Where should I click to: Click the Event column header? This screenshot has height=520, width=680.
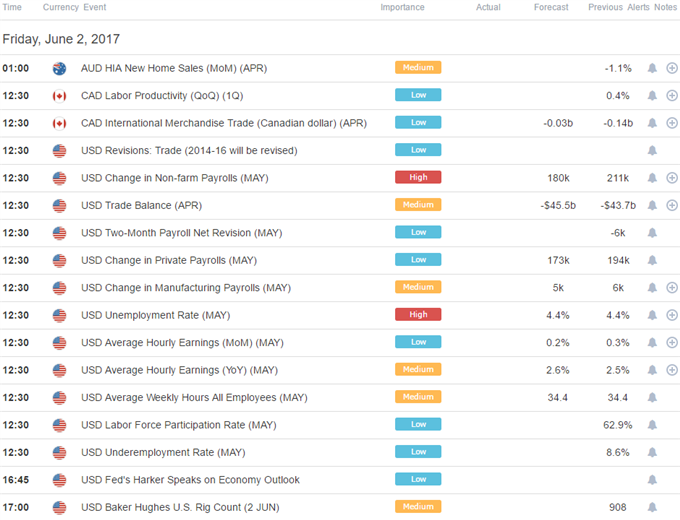(x=95, y=7)
